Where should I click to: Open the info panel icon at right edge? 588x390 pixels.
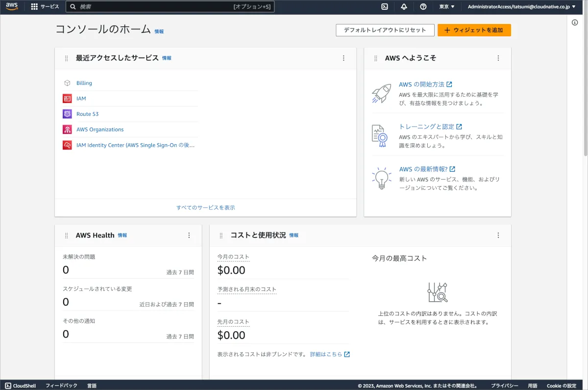click(575, 23)
